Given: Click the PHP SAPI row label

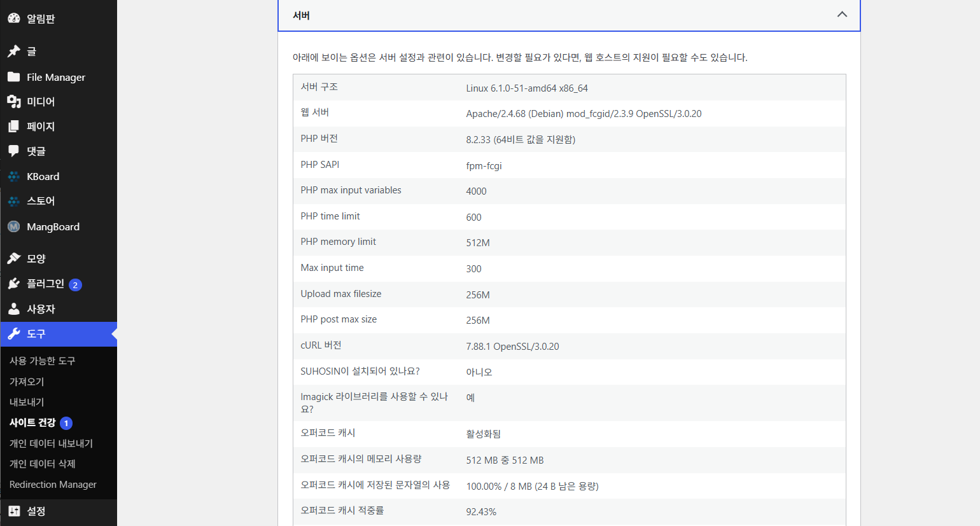Looking at the screenshot, I should (320, 165).
